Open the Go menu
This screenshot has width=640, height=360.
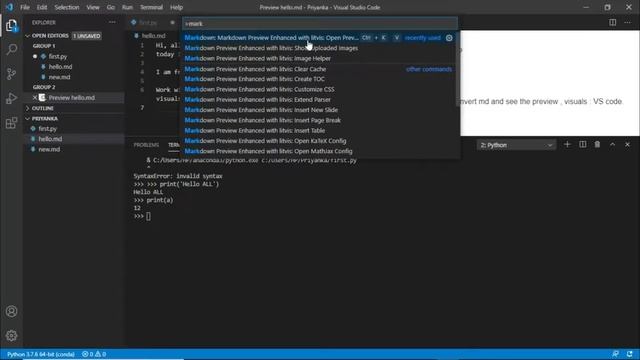[111, 7]
